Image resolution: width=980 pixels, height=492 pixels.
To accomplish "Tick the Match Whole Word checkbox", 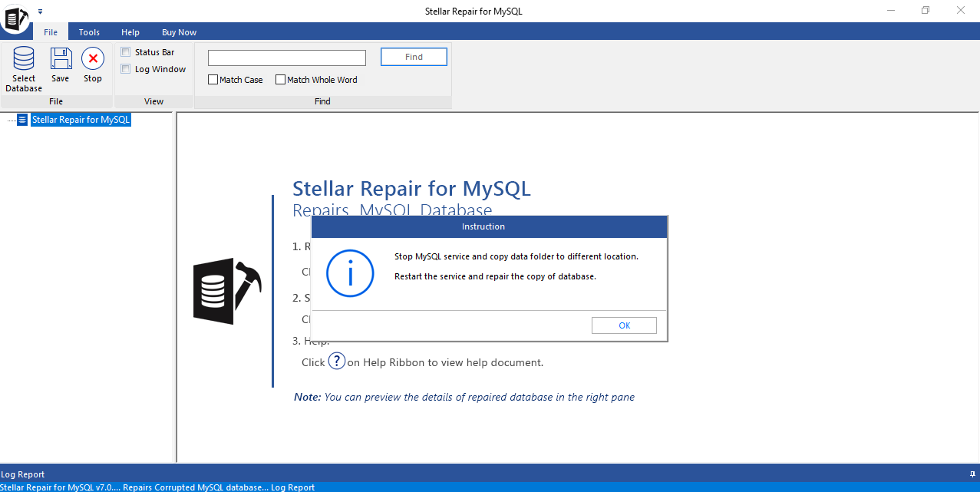I will point(281,80).
